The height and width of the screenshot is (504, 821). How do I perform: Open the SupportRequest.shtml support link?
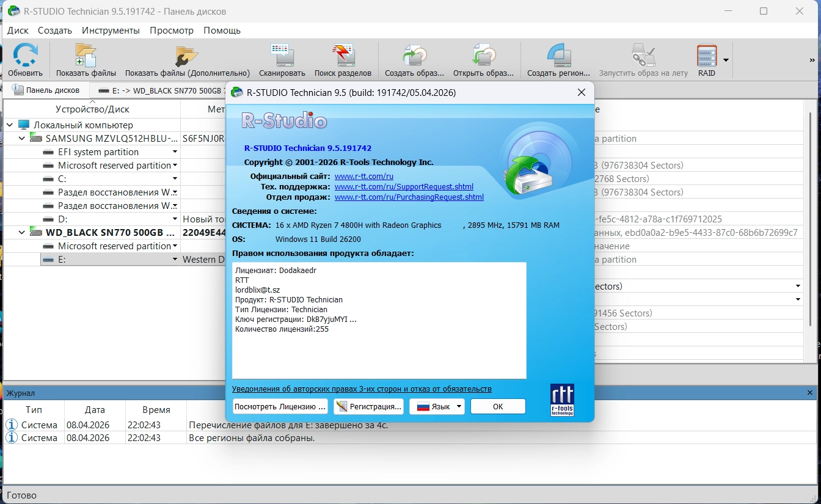404,187
